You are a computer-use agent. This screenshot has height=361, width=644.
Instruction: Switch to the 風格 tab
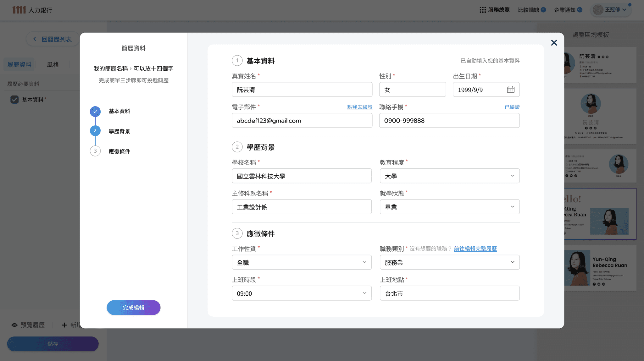pos(53,64)
